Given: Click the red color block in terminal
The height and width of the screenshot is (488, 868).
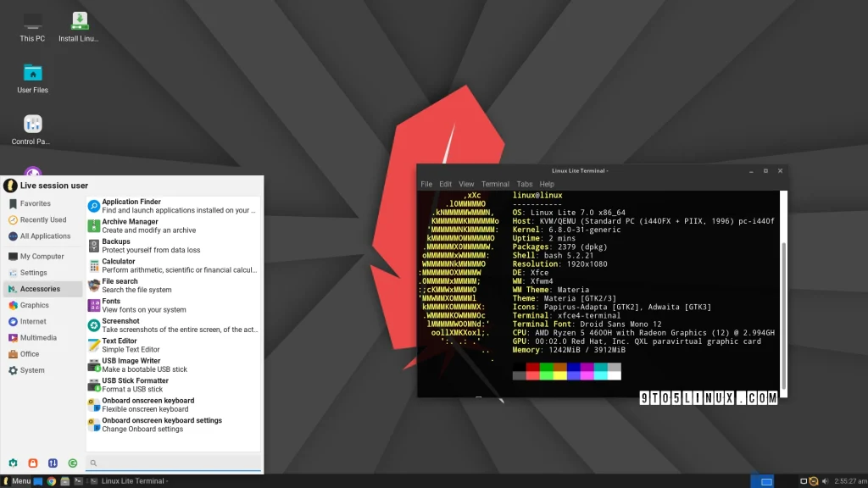Looking at the screenshot, I should (532, 368).
